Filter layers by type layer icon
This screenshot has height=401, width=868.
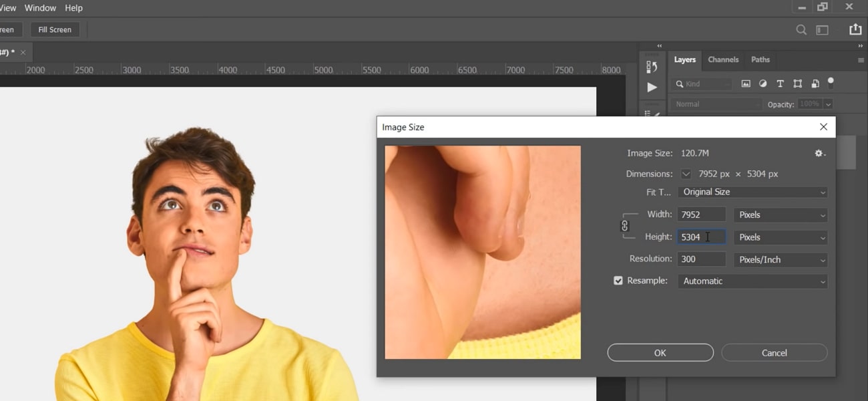pyautogui.click(x=780, y=84)
